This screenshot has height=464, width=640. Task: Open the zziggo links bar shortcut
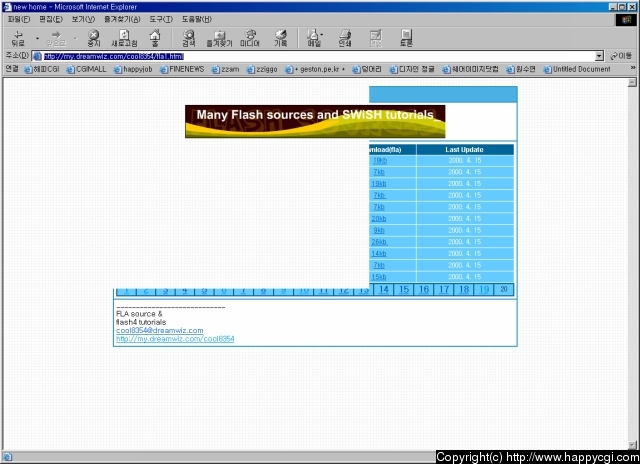262,69
